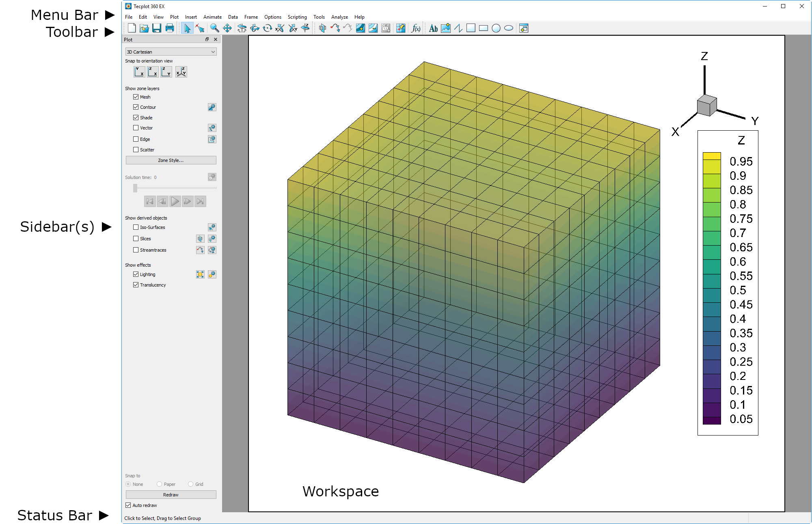The width and height of the screenshot is (812, 524).
Task: Select the Translate/Pan tool
Action: 227,28
